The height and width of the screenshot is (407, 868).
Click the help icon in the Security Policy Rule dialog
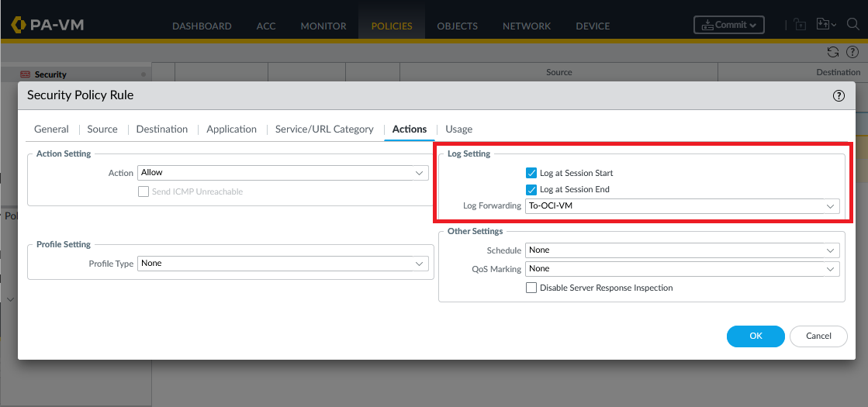pyautogui.click(x=838, y=95)
